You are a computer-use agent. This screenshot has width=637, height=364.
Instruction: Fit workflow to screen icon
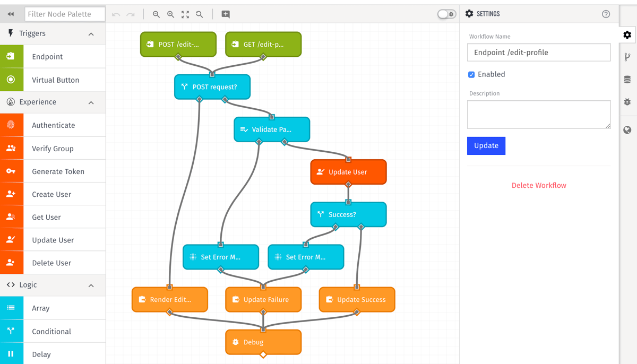click(x=185, y=14)
